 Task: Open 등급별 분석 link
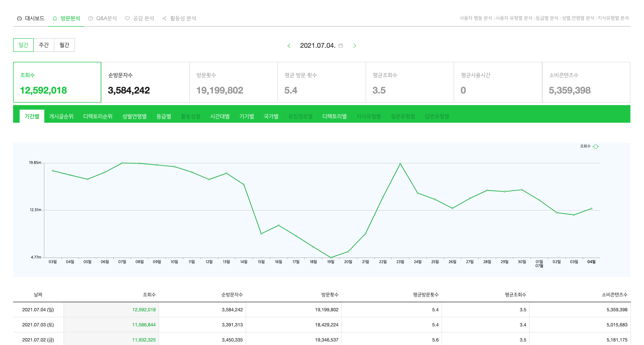(547, 18)
